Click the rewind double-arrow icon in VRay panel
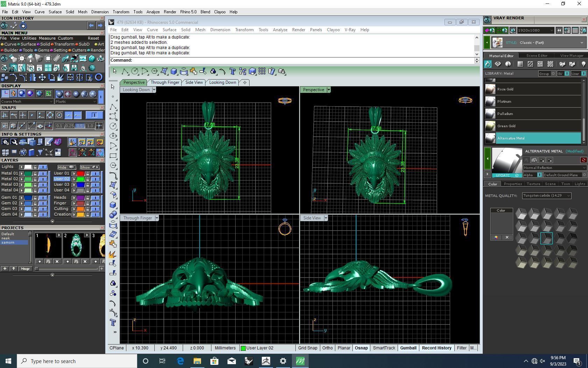 click(559, 30)
